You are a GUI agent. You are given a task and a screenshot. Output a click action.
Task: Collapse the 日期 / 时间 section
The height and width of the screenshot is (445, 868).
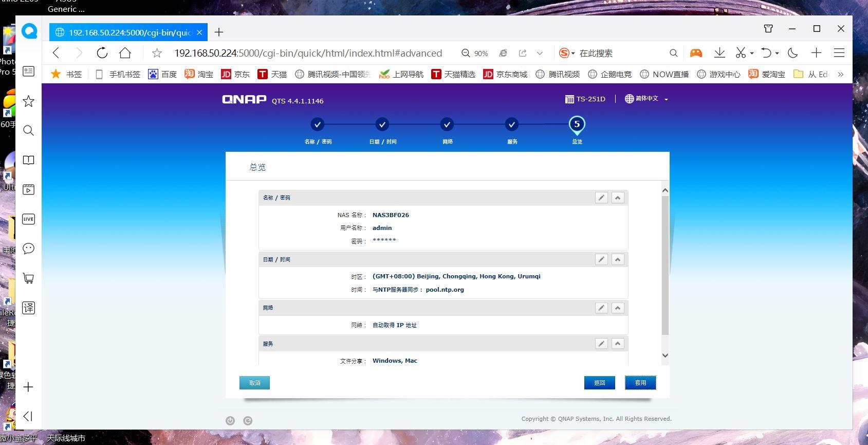click(x=618, y=259)
